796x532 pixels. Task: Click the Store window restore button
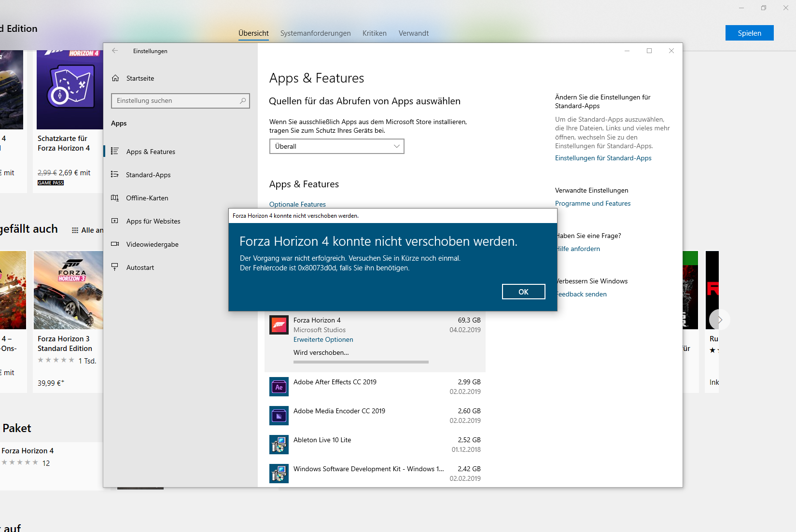(x=764, y=8)
